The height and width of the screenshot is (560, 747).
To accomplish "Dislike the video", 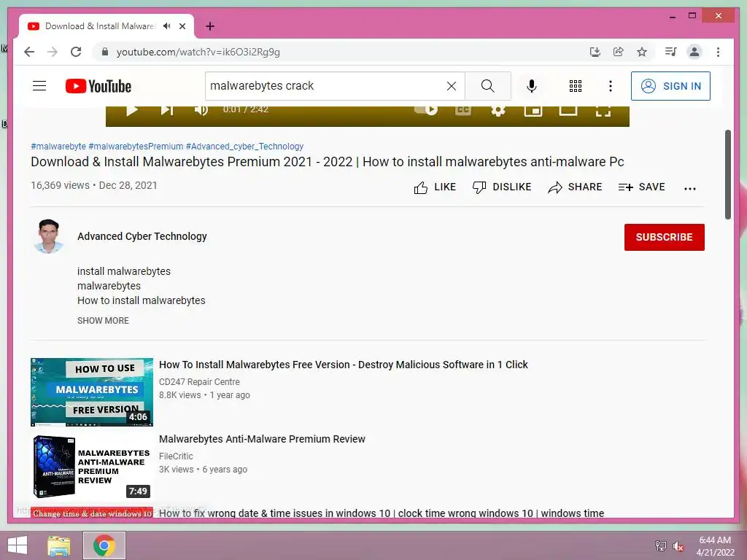I will pos(502,187).
